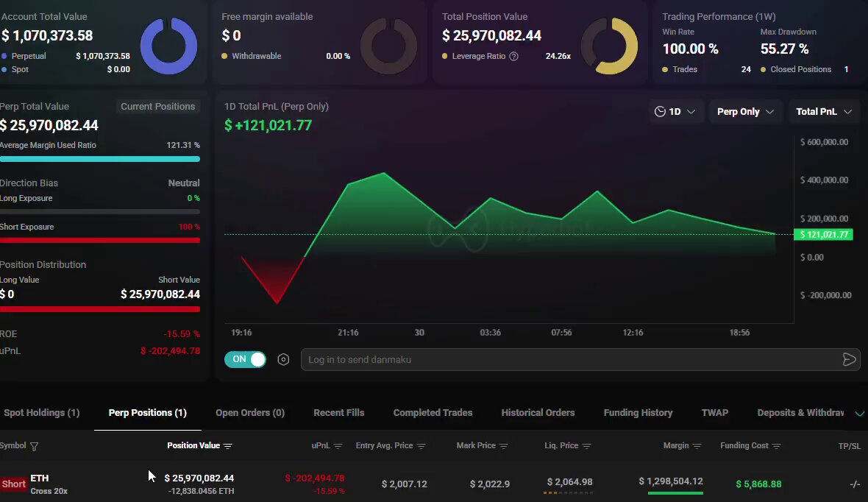The image size is (868, 502).
Task: Click the mark price $2,022.9
Action: tap(490, 484)
